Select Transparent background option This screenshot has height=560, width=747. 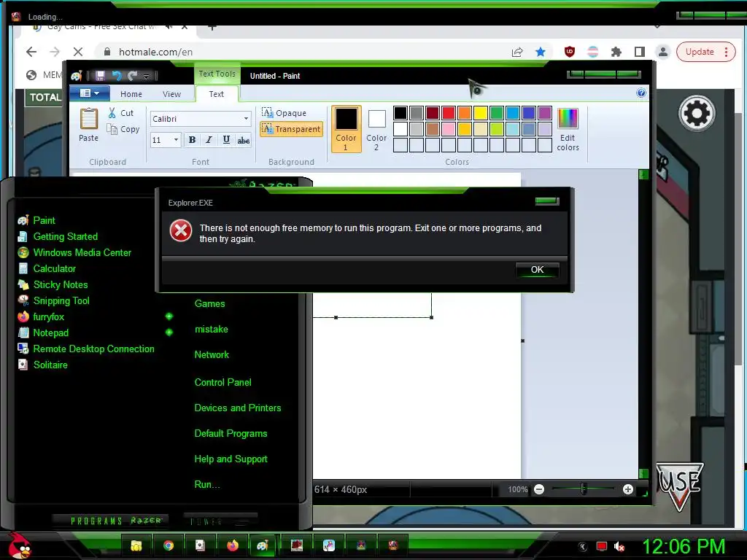point(291,129)
